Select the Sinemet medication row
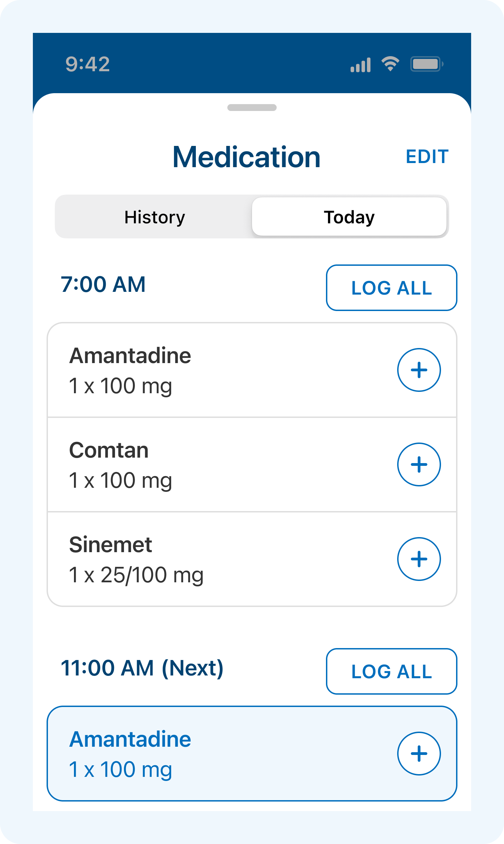 click(219, 560)
